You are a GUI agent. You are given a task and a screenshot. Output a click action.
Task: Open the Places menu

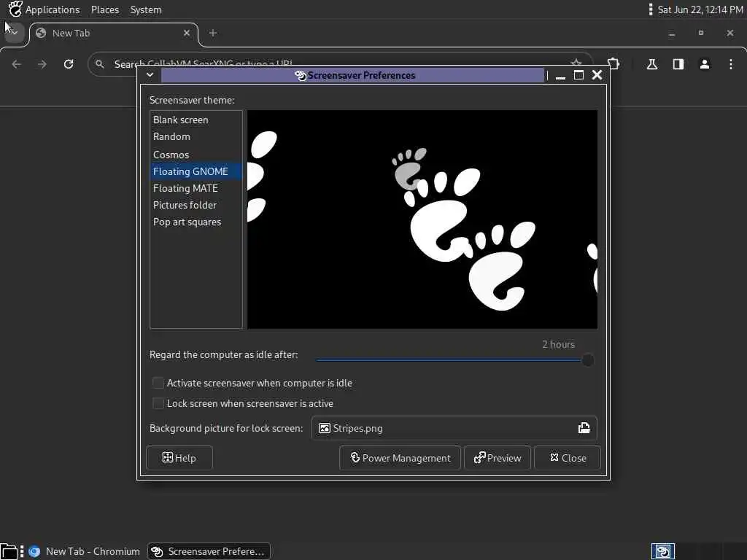pos(105,9)
